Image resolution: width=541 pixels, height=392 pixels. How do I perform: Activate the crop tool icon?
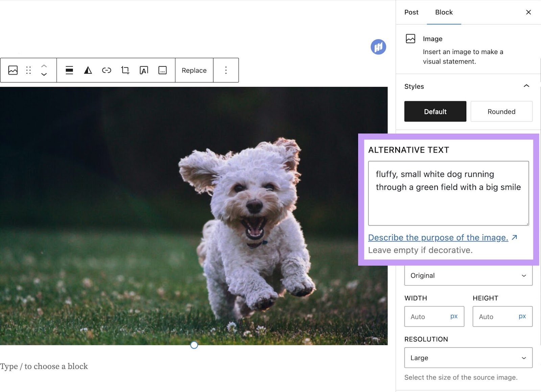tap(125, 70)
